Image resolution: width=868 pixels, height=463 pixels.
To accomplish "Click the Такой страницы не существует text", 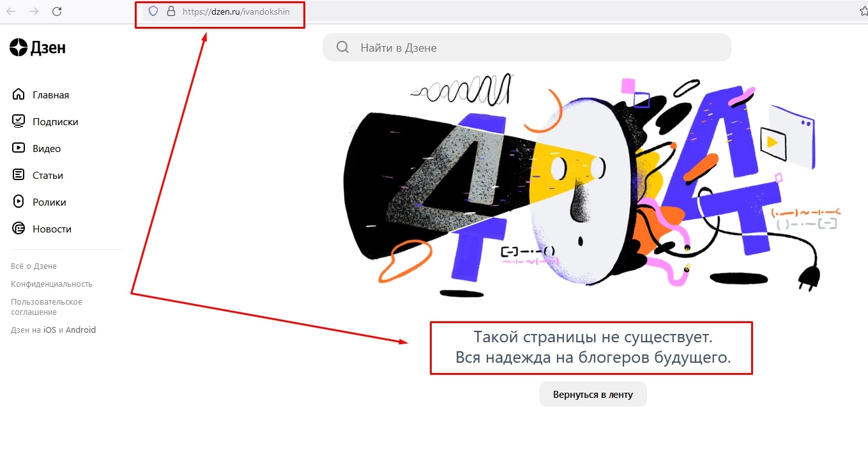I will point(593,336).
